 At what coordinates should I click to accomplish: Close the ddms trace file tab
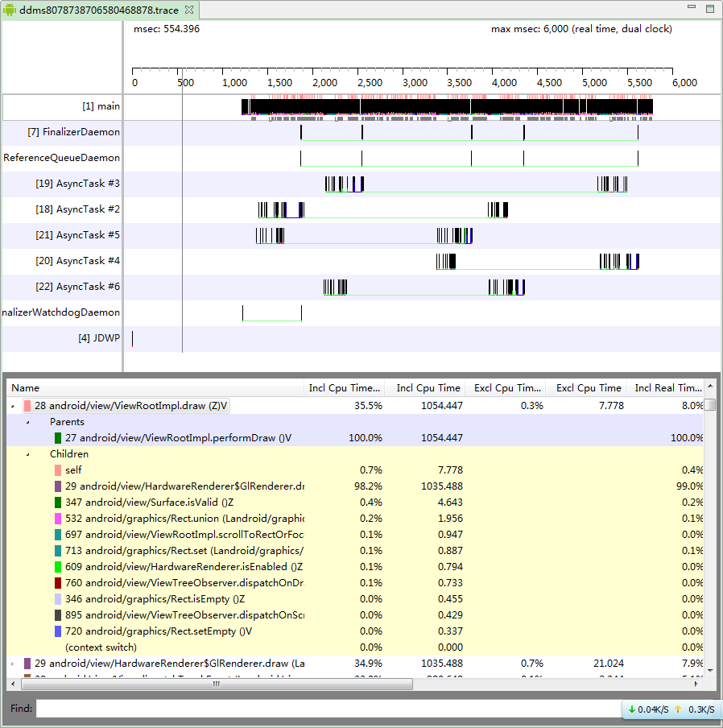click(189, 10)
